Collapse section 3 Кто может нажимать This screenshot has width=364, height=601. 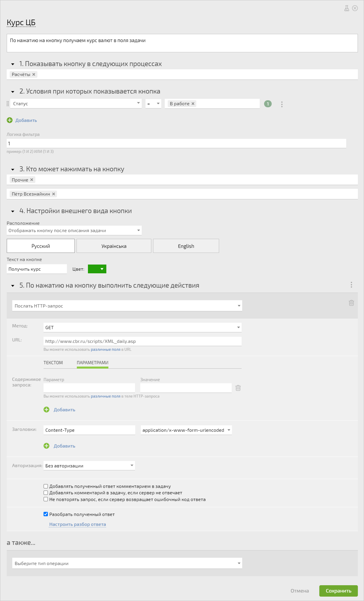pyautogui.click(x=13, y=170)
